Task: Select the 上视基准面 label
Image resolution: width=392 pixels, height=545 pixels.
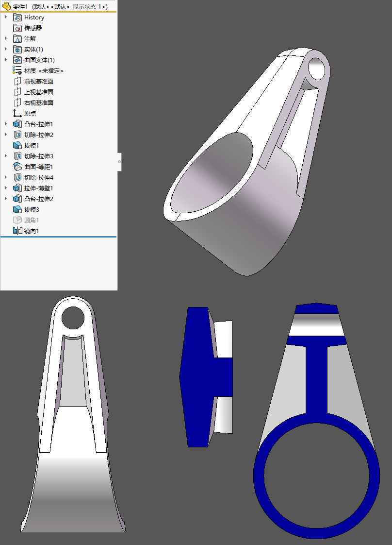Action: coord(38,92)
